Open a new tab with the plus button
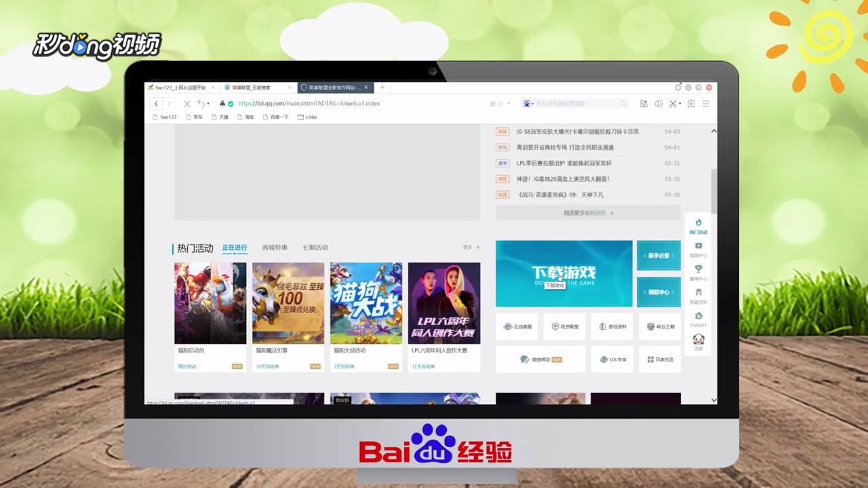The width and height of the screenshot is (868, 488). pos(382,87)
